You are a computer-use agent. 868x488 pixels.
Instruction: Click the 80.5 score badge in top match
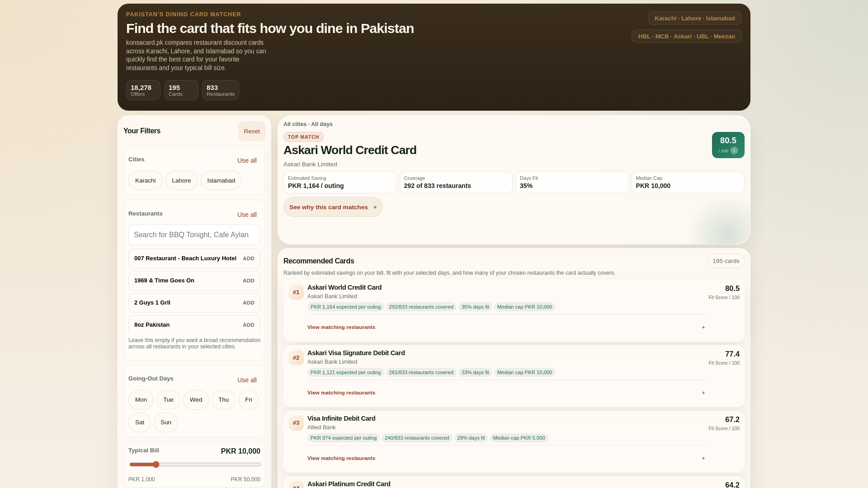(x=728, y=145)
